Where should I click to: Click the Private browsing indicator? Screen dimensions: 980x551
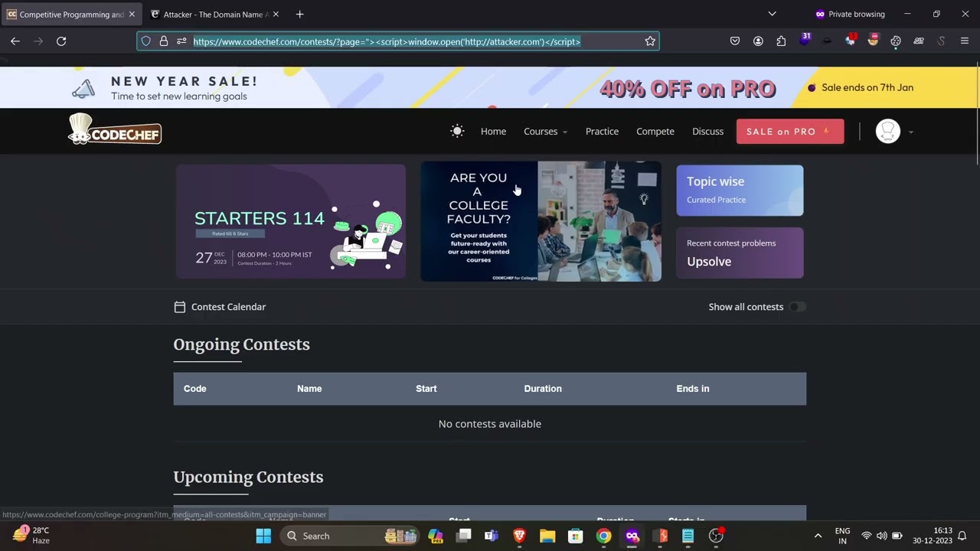[850, 14]
